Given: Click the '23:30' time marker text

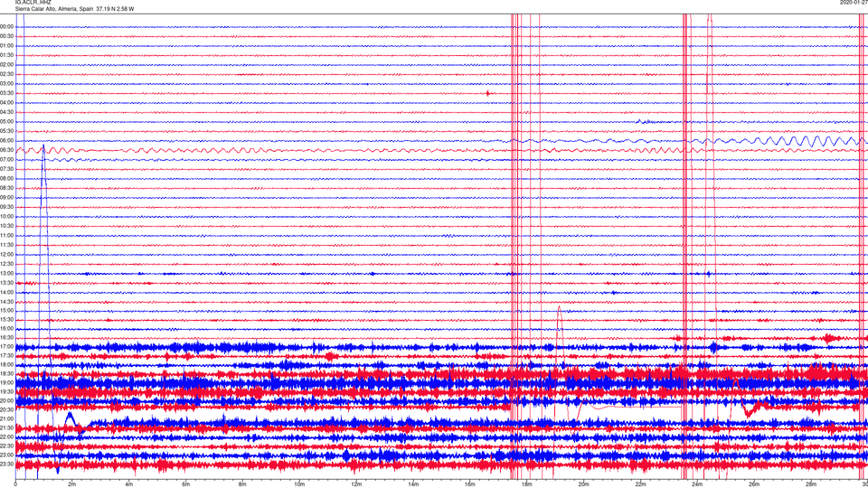Looking at the screenshot, I should coord(6,465).
